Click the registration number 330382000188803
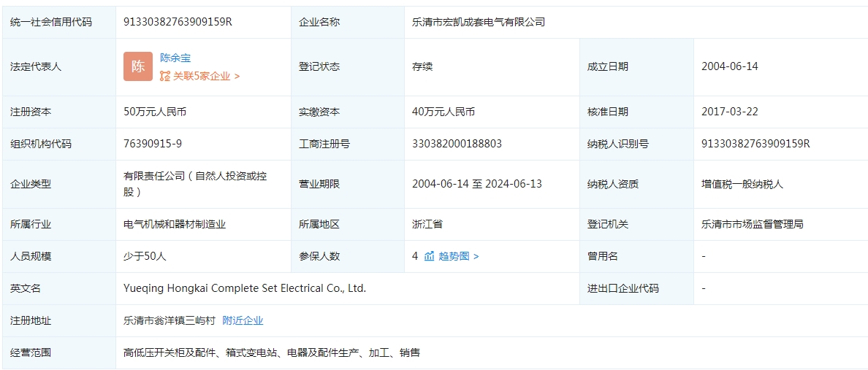This screenshot has width=868, height=370. pyautogui.click(x=457, y=144)
